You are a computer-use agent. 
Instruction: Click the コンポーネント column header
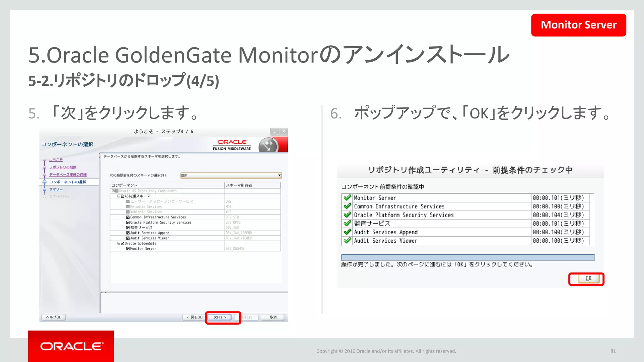point(167,185)
